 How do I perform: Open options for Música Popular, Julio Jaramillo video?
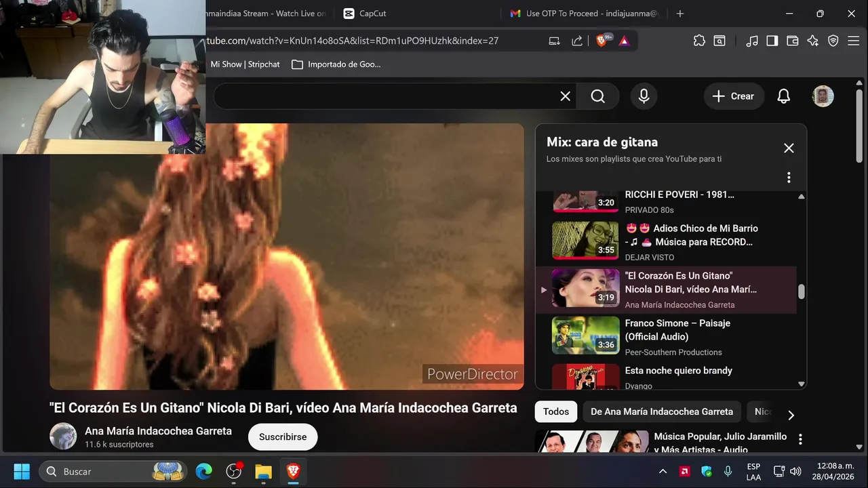tap(800, 439)
